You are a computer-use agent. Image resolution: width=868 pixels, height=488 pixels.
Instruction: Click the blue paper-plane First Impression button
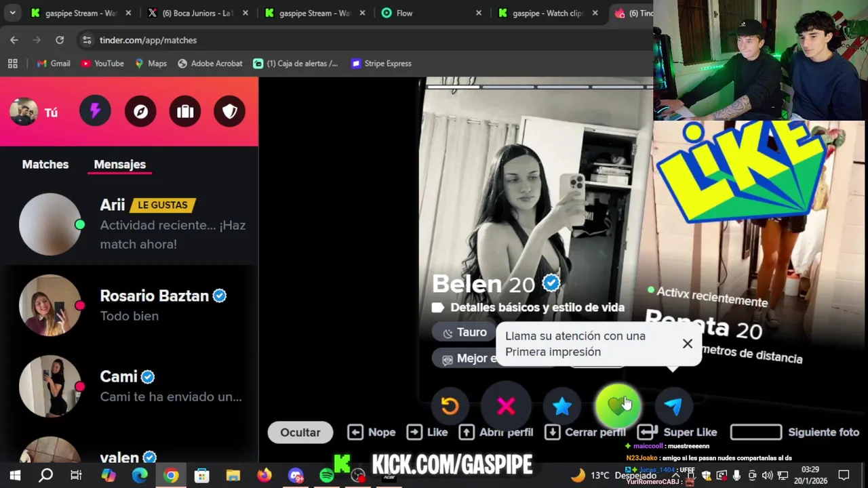[673, 406]
